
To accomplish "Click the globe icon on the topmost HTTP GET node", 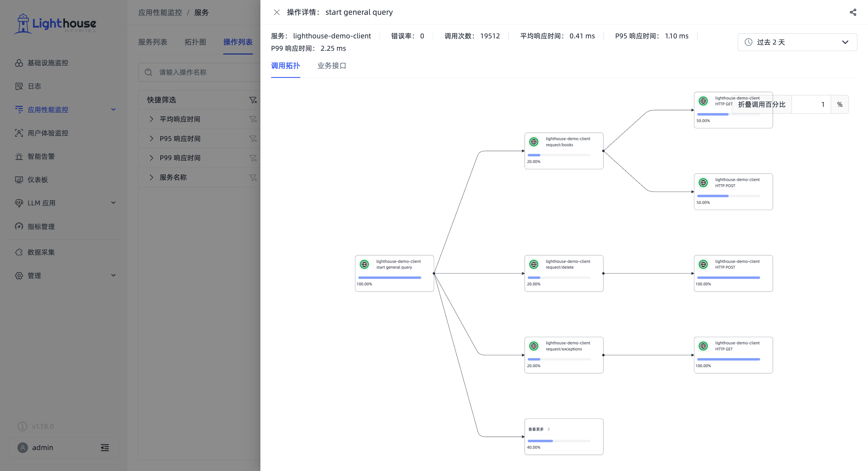I will (x=703, y=101).
